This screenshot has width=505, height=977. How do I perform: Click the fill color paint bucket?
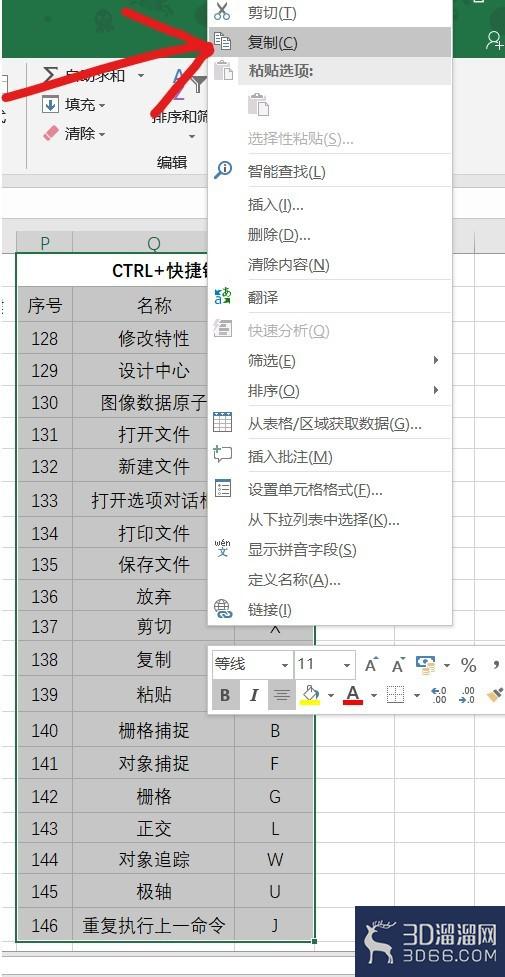click(x=310, y=695)
